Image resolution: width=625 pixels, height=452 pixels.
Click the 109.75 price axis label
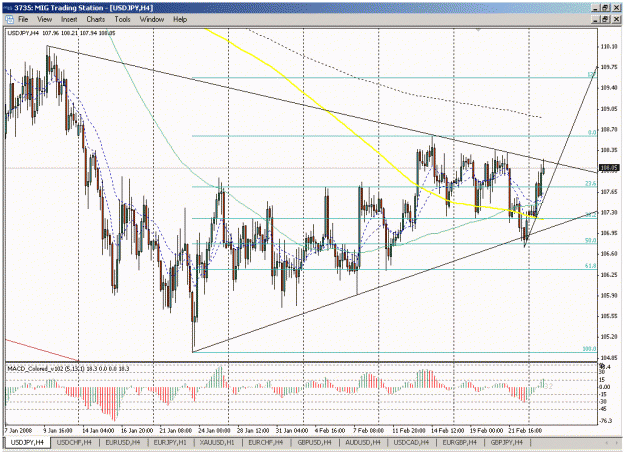(x=609, y=67)
